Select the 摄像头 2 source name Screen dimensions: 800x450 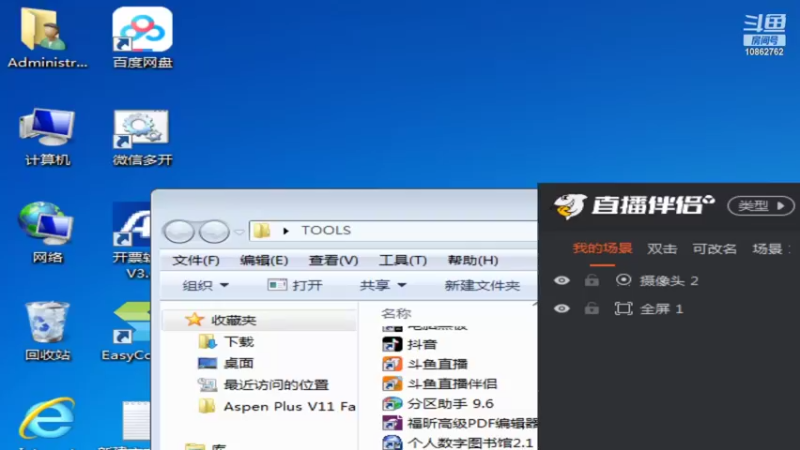tap(669, 281)
